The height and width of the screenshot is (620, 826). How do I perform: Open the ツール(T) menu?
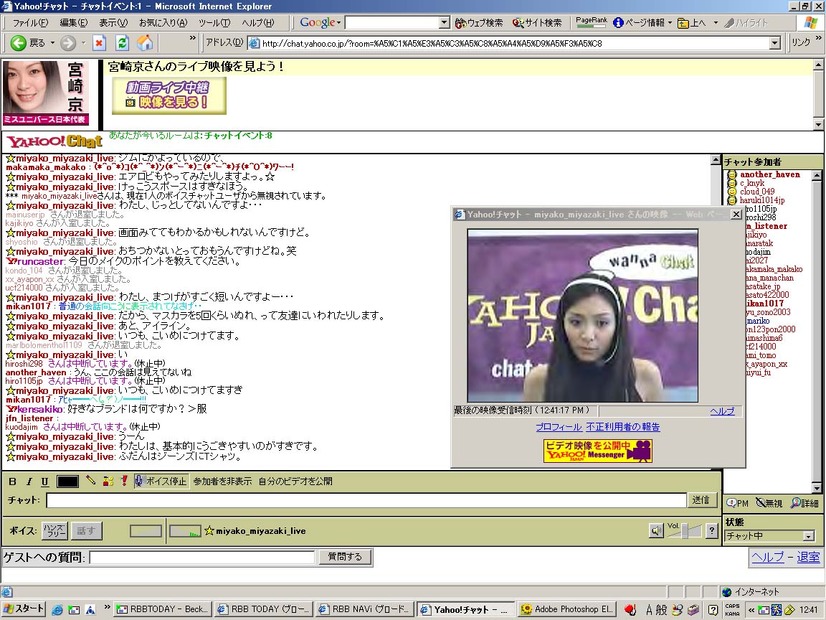[214, 23]
